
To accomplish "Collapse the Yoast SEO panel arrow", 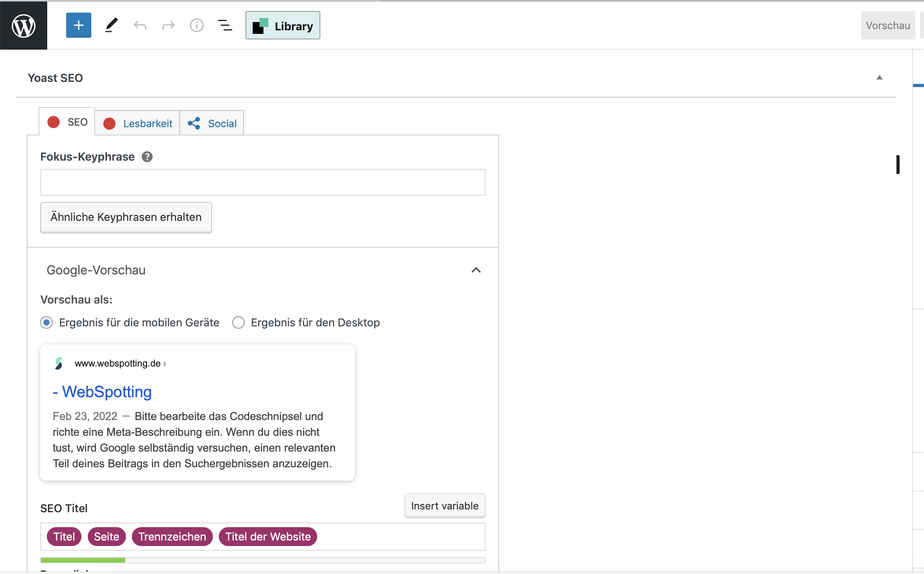I will tap(880, 78).
